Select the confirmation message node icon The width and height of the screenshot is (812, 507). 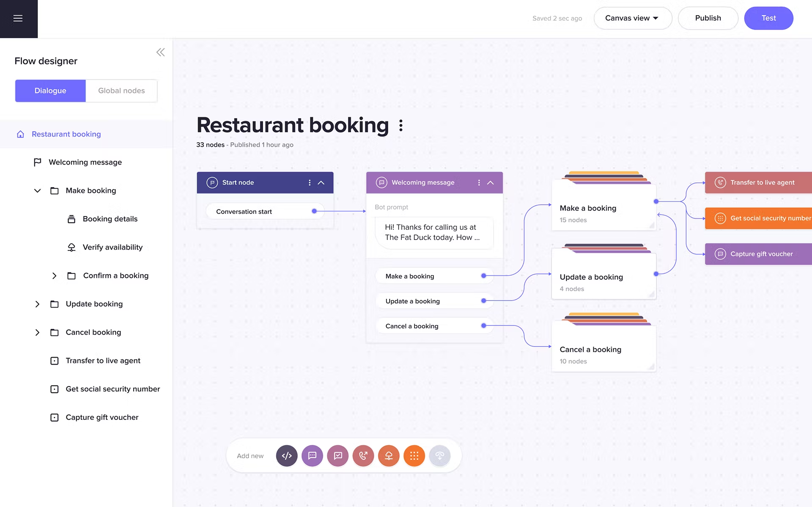tap(337, 456)
